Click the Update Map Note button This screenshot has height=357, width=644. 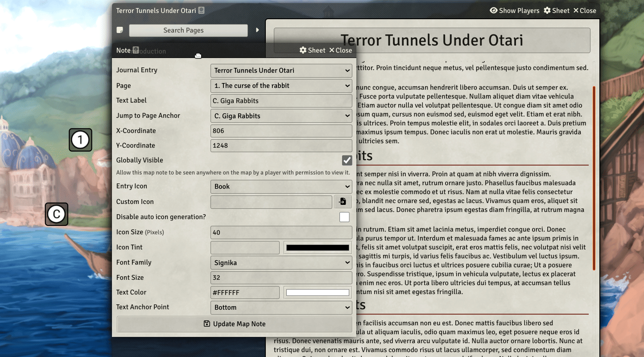pos(234,324)
